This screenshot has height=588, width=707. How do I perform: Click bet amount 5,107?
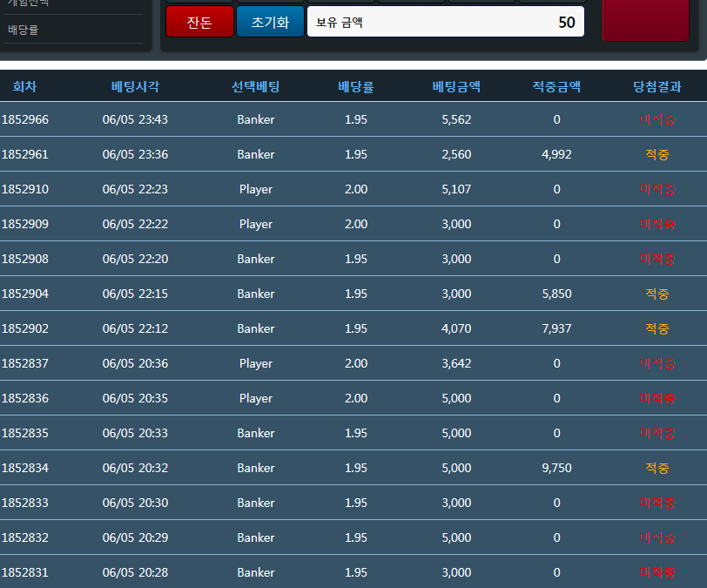[456, 189]
